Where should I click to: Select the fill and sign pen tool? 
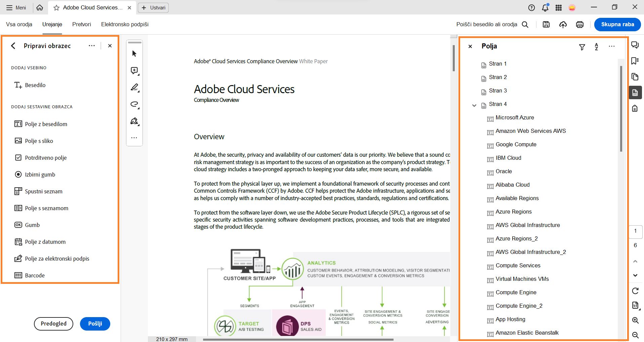134,121
